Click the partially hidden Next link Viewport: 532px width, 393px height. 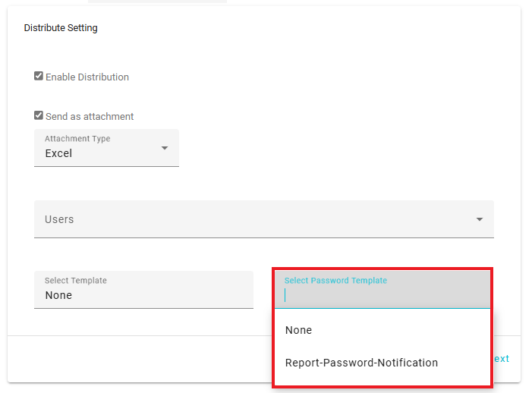(502, 359)
